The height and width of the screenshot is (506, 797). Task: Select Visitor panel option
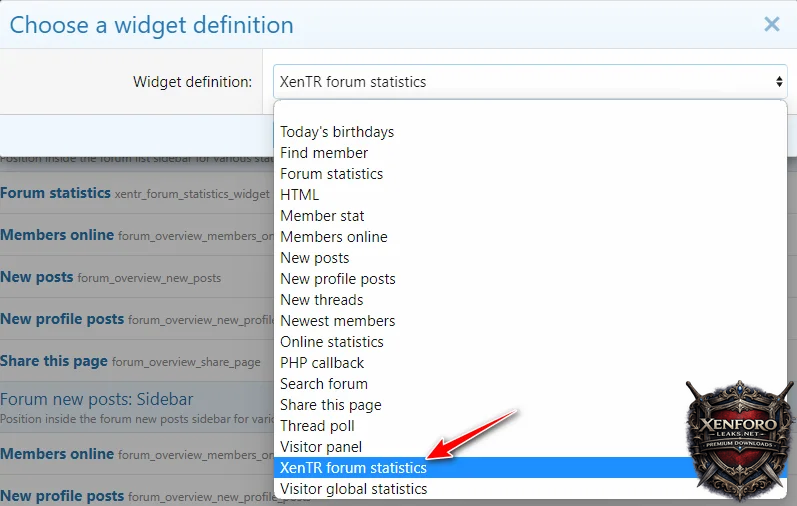point(321,447)
